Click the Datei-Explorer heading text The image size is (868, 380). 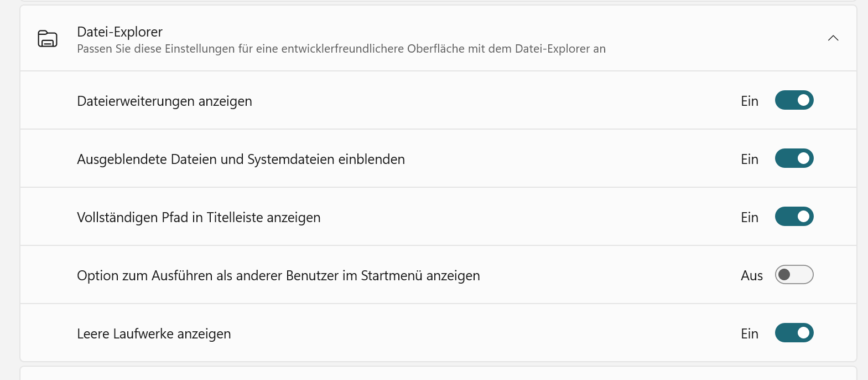point(119,32)
